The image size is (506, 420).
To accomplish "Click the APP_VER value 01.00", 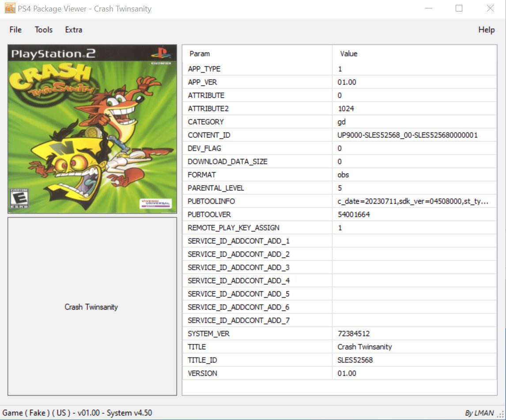I will pyautogui.click(x=347, y=82).
